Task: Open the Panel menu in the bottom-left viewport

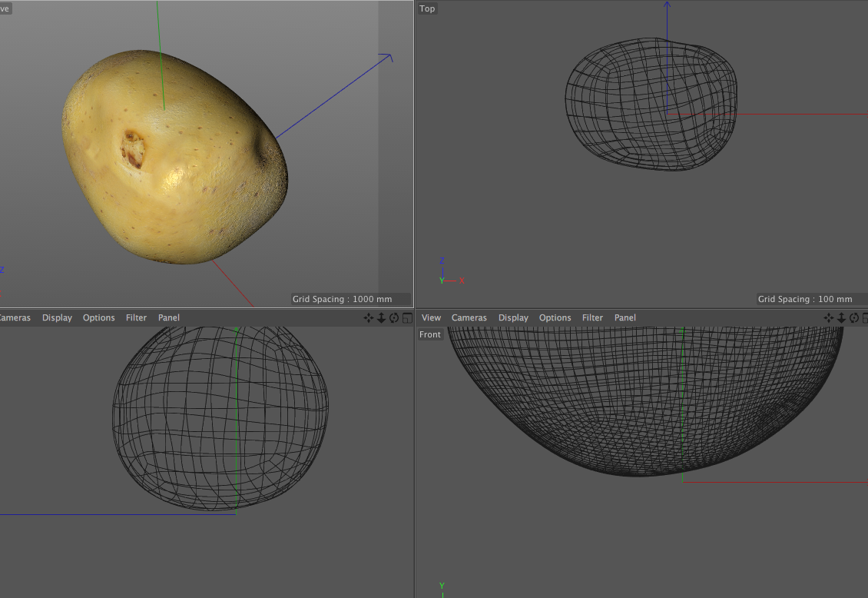Action: [x=169, y=317]
